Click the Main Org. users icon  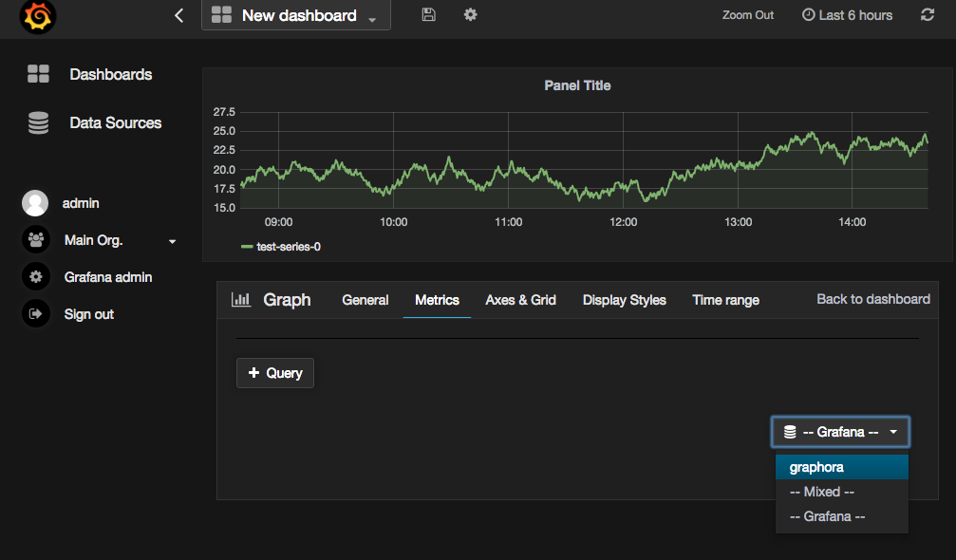(36, 239)
